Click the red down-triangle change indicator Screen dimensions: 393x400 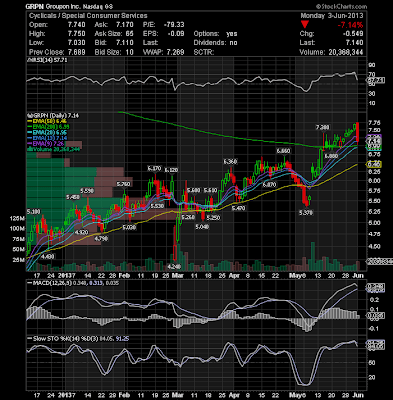(x=305, y=25)
